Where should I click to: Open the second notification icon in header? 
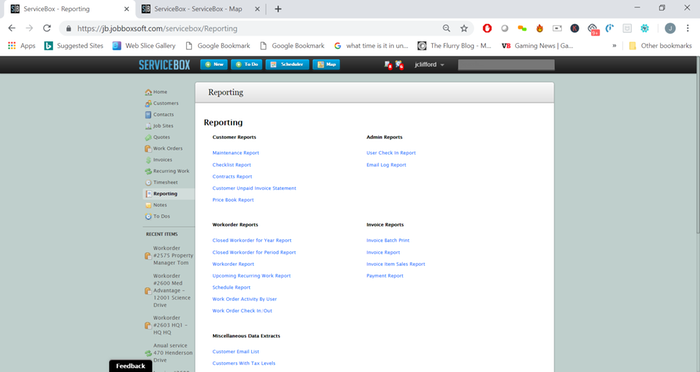pos(399,65)
